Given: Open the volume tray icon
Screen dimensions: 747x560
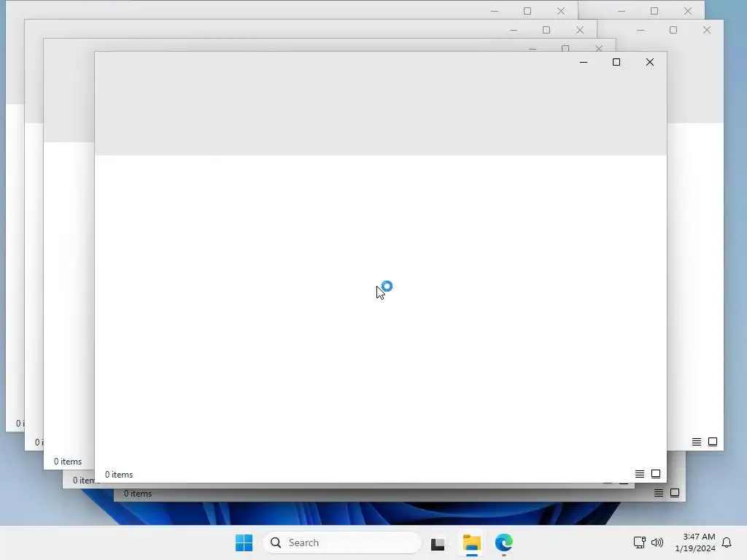Looking at the screenshot, I should 657,542.
